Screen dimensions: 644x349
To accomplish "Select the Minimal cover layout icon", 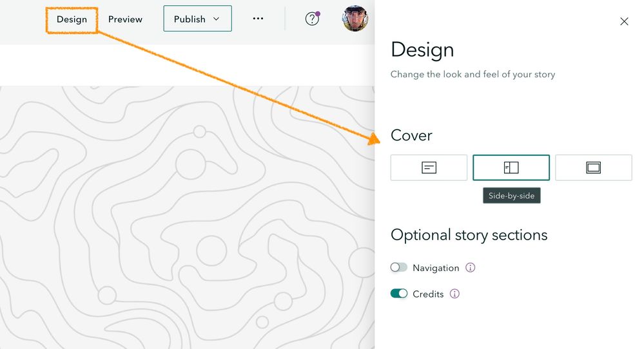I will (x=429, y=167).
